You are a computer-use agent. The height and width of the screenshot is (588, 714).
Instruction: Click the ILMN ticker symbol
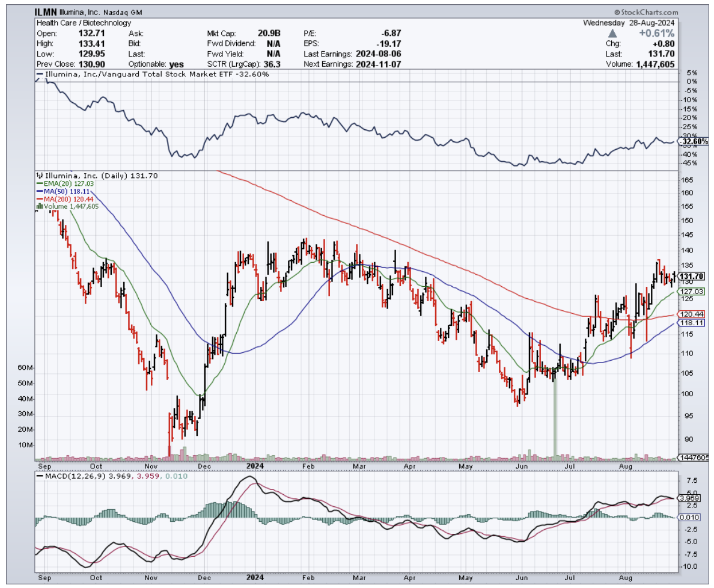point(48,12)
